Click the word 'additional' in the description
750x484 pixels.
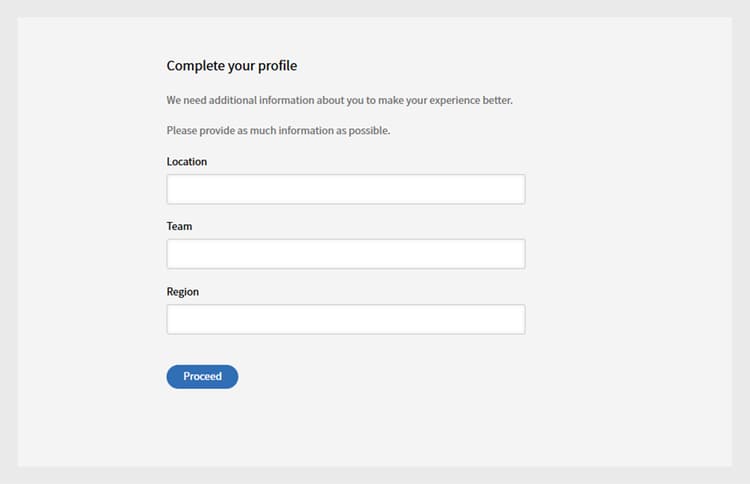(x=232, y=100)
